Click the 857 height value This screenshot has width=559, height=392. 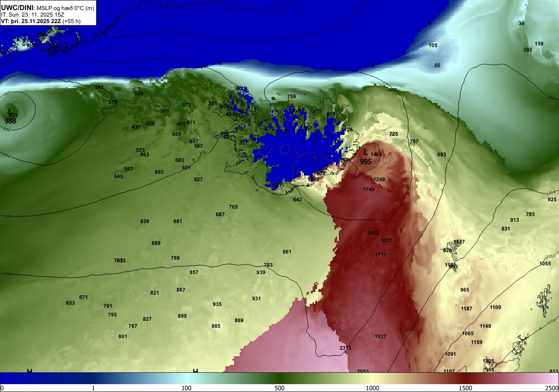[x=194, y=272]
